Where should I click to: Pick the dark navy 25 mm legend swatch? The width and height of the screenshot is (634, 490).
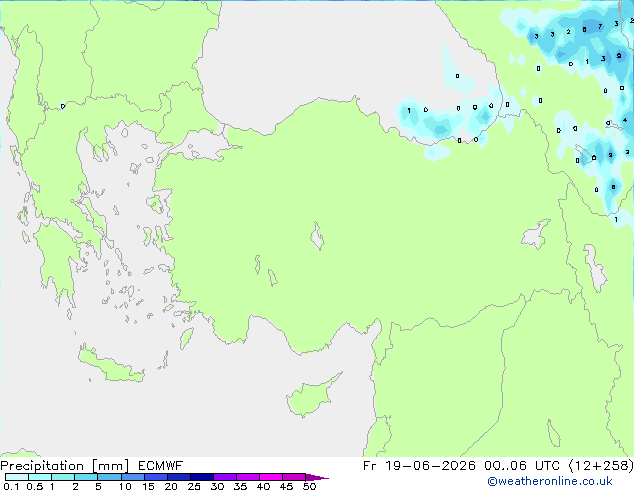(x=202, y=477)
